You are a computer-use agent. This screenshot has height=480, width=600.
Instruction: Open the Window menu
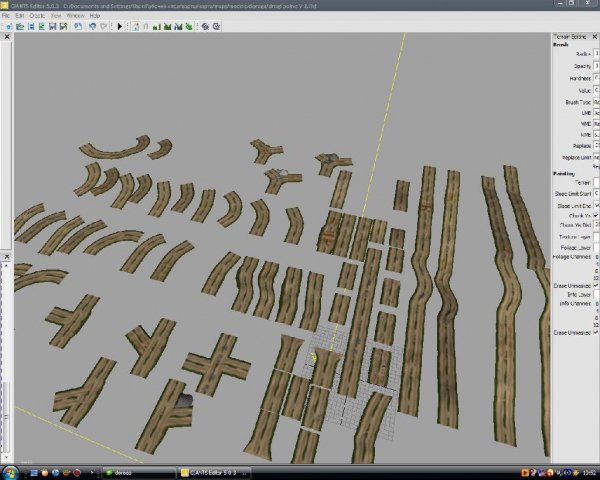[x=75, y=16]
